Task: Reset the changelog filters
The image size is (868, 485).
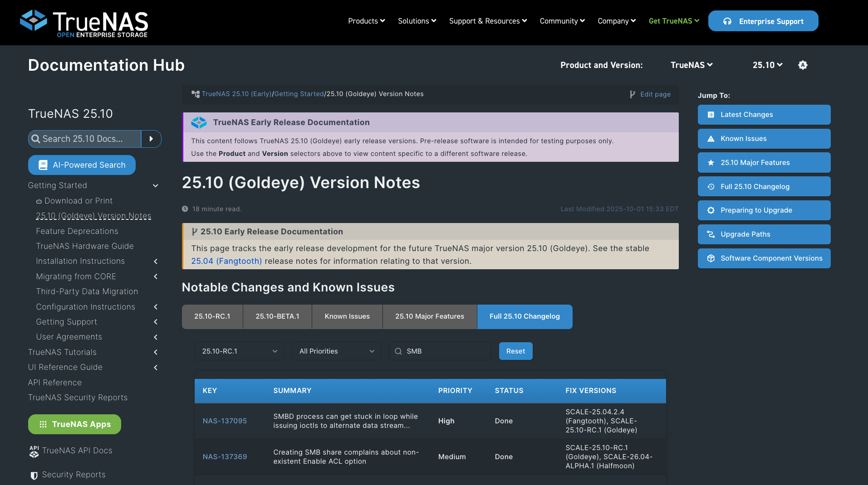Action: 516,351
